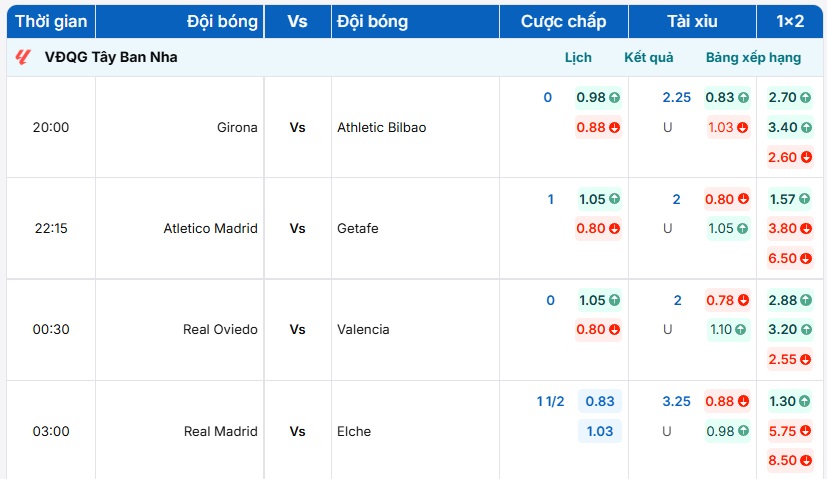Click the Tài xỉu column header

[693, 21]
